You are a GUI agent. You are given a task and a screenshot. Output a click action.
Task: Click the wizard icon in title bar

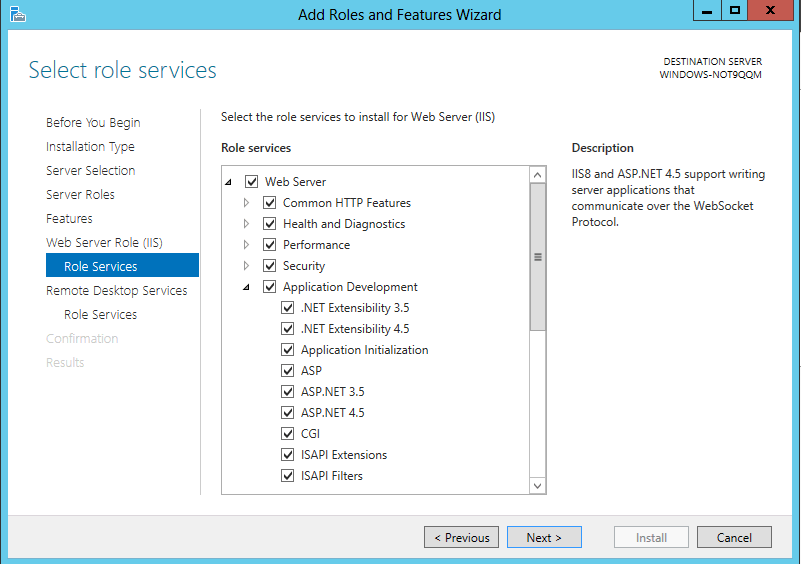point(17,14)
